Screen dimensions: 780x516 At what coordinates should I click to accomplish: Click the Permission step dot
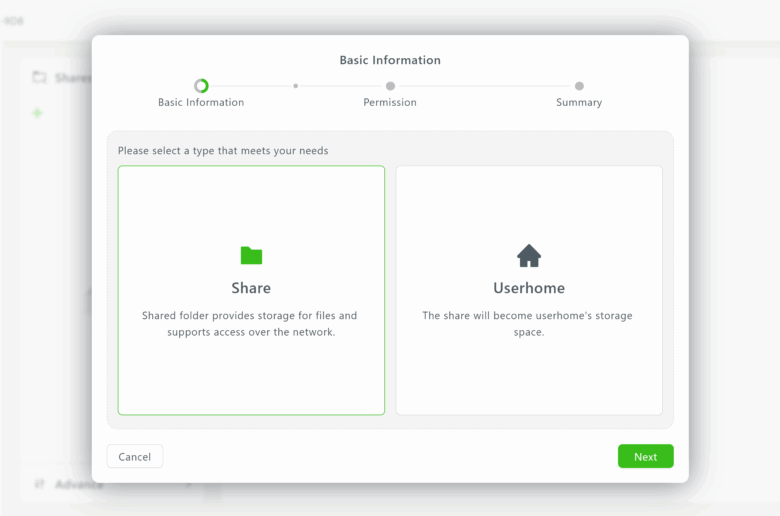point(390,86)
